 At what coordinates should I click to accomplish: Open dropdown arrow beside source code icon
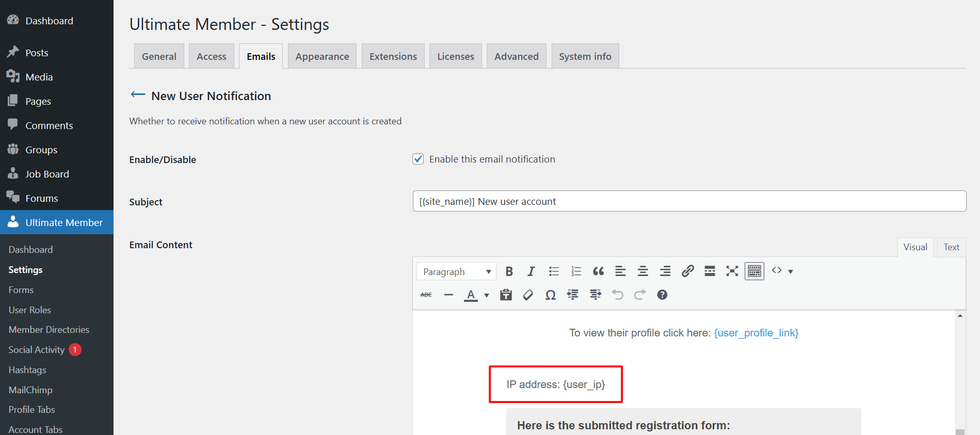point(791,271)
